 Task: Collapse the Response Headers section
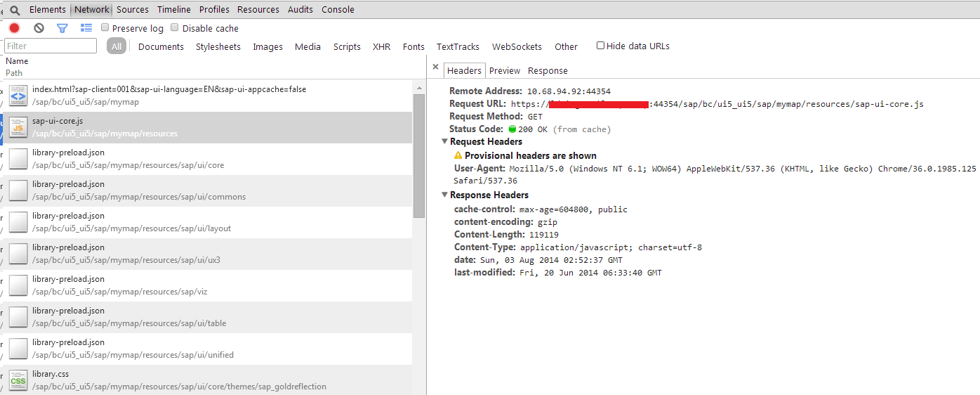(445, 195)
